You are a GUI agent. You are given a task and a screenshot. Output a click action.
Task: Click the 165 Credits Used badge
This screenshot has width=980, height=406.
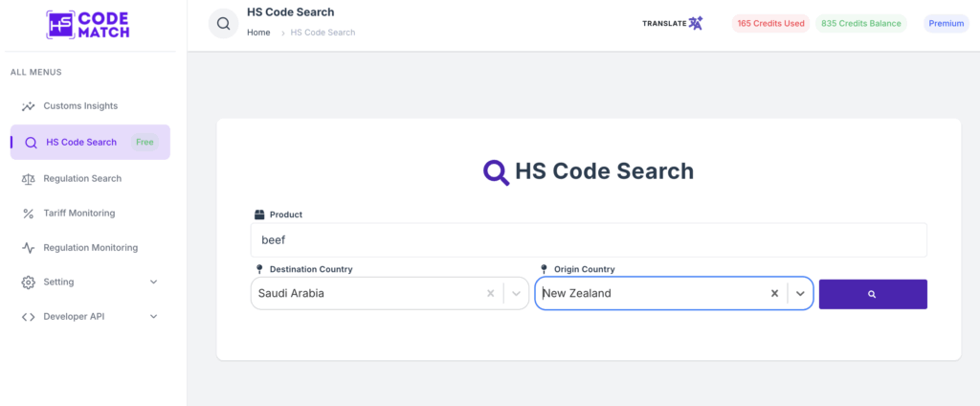(x=770, y=24)
